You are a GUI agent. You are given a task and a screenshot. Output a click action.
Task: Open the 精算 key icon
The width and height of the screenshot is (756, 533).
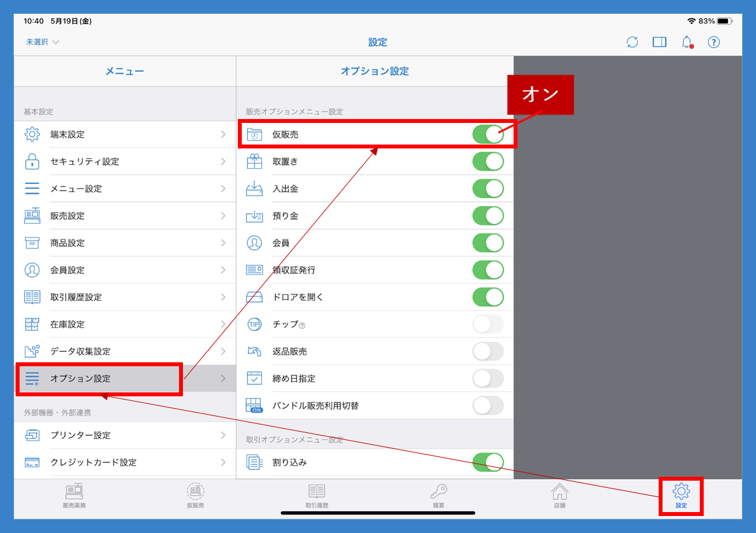click(x=438, y=496)
